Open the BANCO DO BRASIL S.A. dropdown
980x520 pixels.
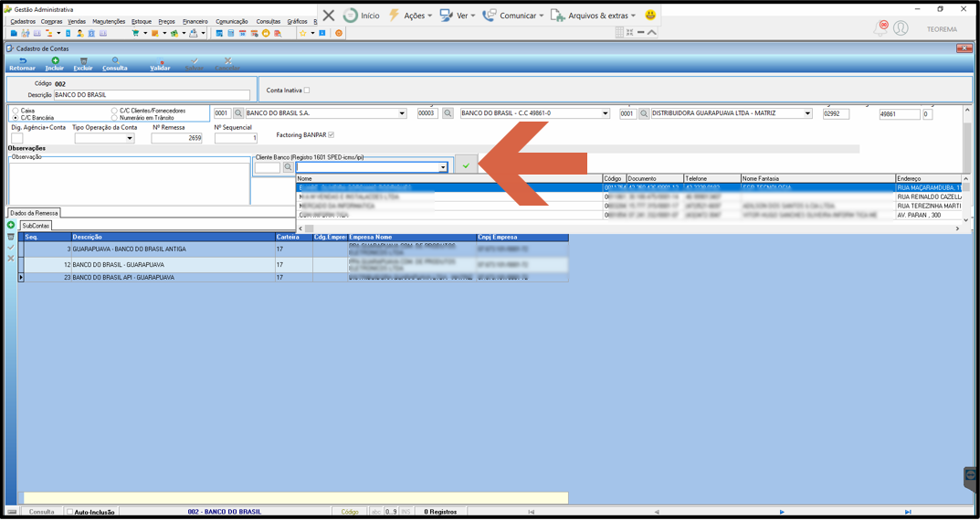pos(402,114)
